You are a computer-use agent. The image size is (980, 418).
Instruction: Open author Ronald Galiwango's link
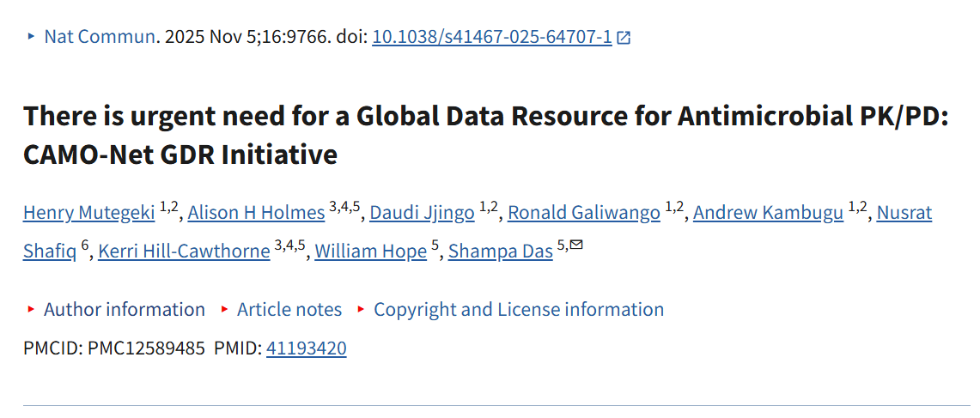click(583, 212)
